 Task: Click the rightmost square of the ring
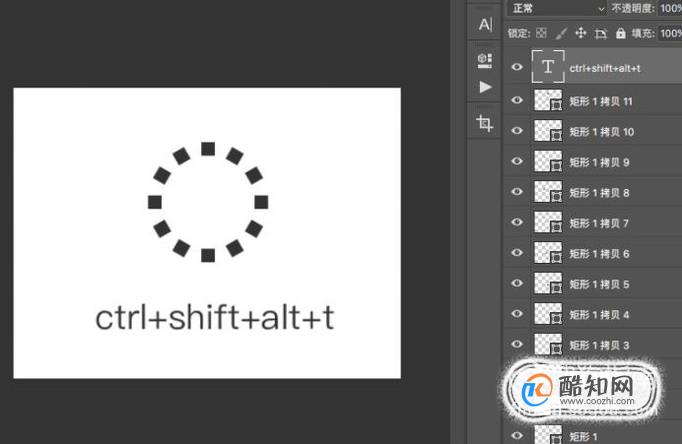tap(261, 202)
